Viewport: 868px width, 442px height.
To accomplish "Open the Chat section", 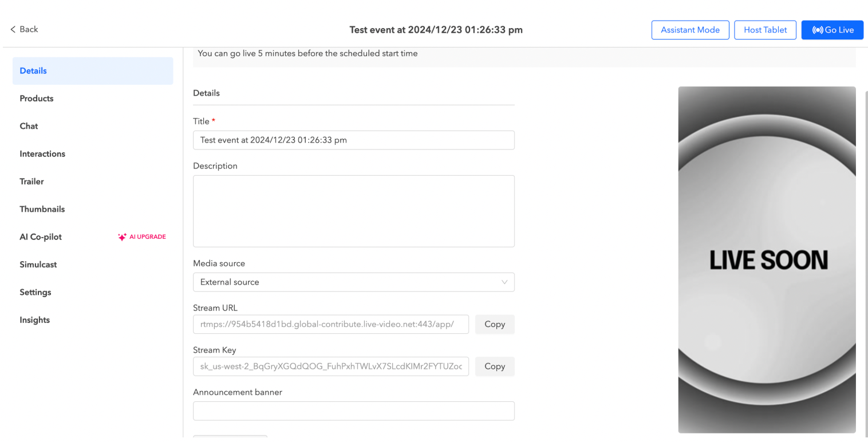I will (29, 126).
